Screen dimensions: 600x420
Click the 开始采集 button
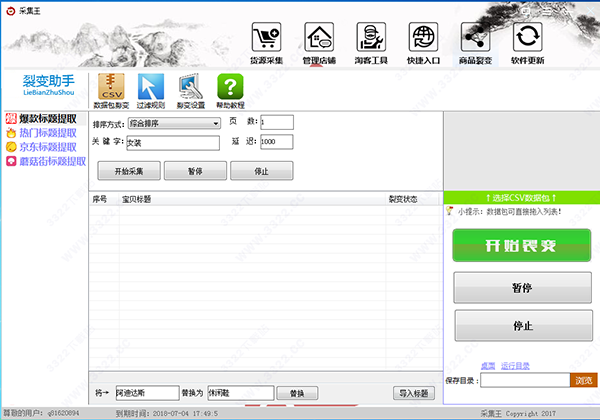pos(129,171)
